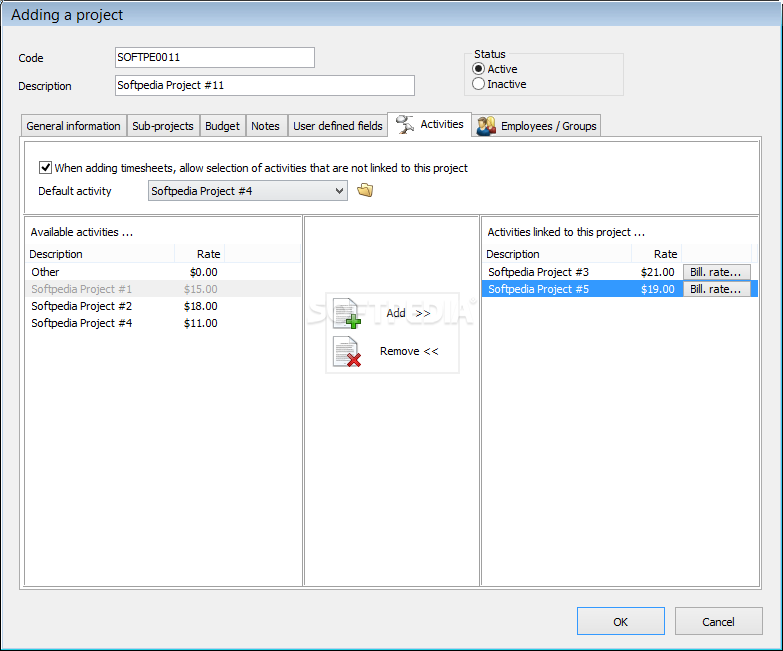Click Description column header in linked activities
Image resolution: width=783 pixels, height=651 pixels.
[x=557, y=254]
